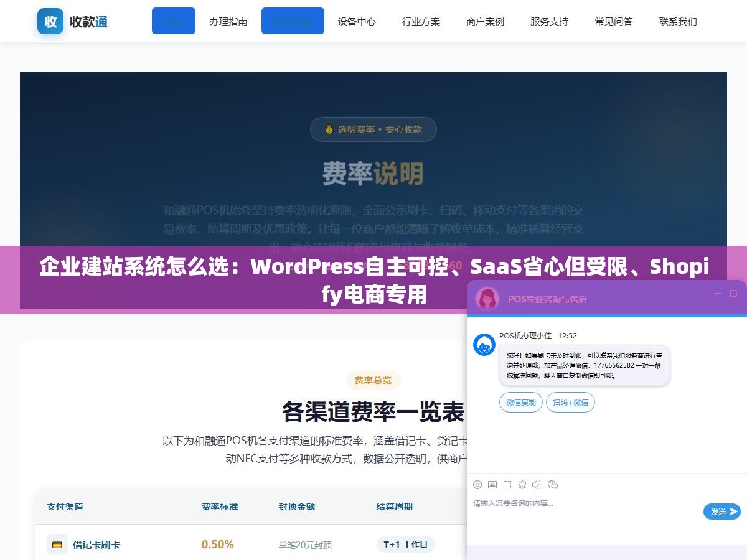Click the T+1 工作日 settlement tag
The image size is (747, 560).
click(405, 544)
